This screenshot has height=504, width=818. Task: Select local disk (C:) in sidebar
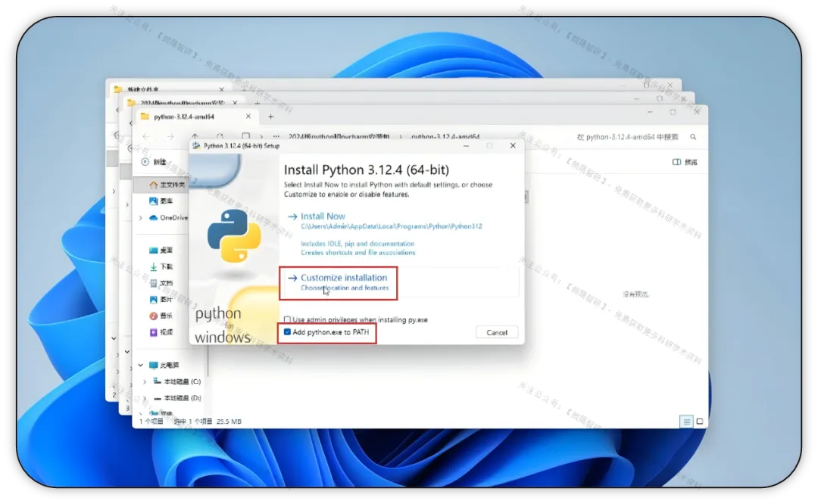pos(177,381)
